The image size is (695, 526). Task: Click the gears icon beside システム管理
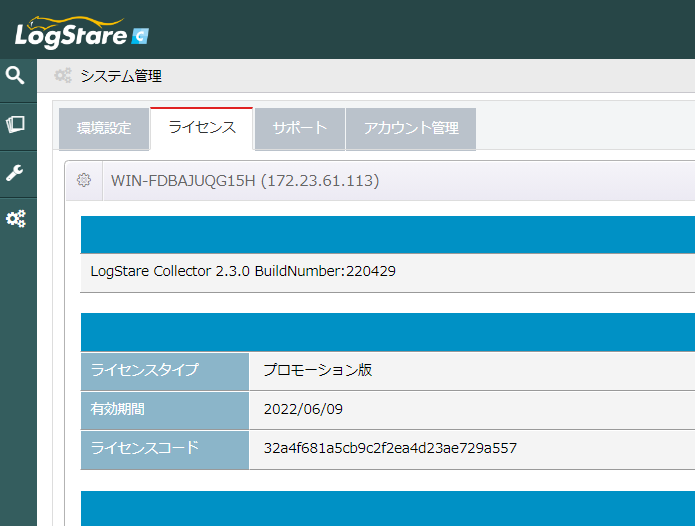point(63,76)
